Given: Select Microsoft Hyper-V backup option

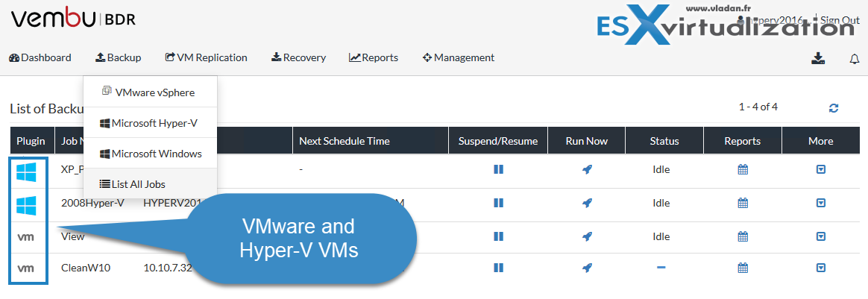Looking at the screenshot, I should (x=150, y=124).
